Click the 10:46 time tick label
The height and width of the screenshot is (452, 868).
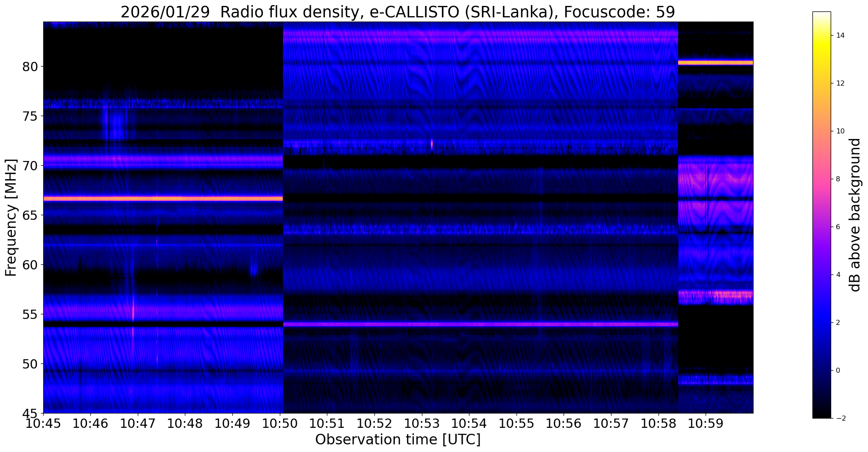90,423
